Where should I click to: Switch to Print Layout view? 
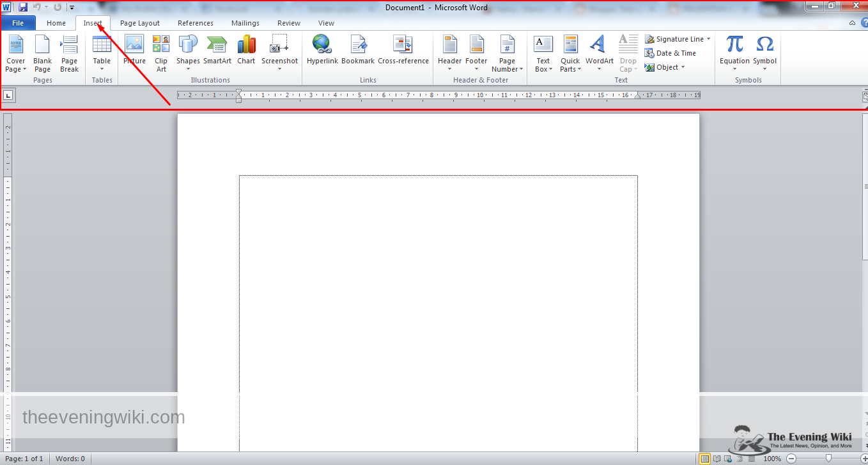click(704, 459)
